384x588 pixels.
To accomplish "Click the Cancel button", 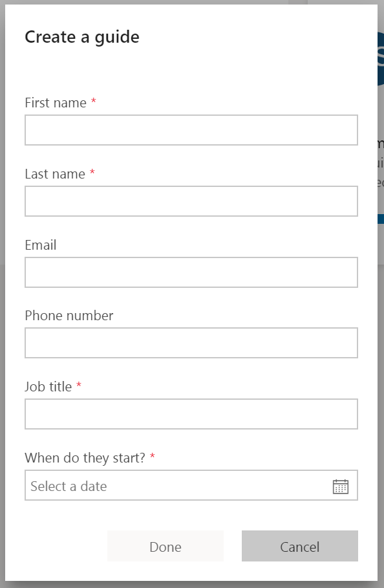I will point(299,547).
